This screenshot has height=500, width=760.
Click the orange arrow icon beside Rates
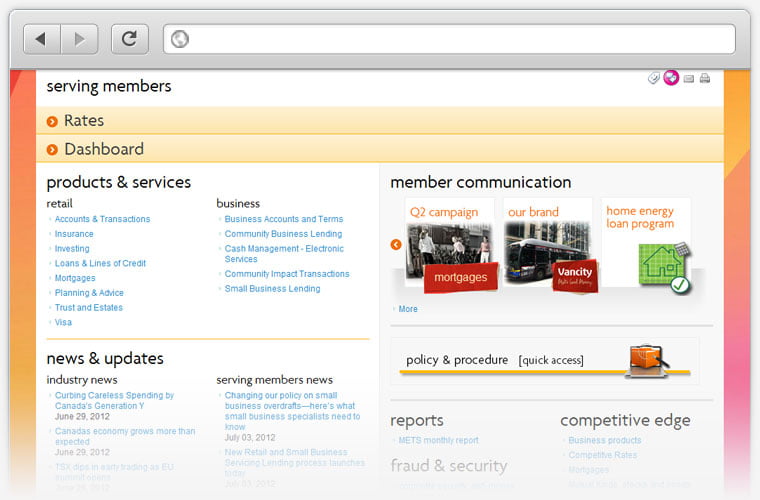52,122
